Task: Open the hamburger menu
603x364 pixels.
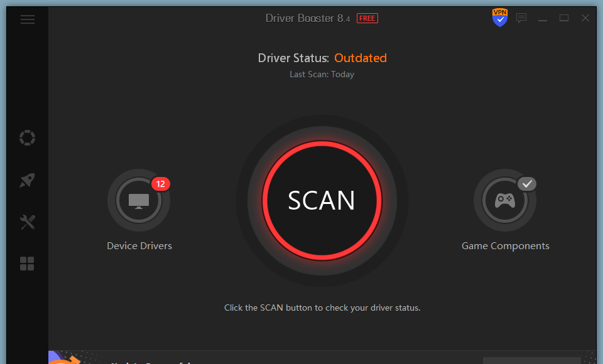Action: 28,19
